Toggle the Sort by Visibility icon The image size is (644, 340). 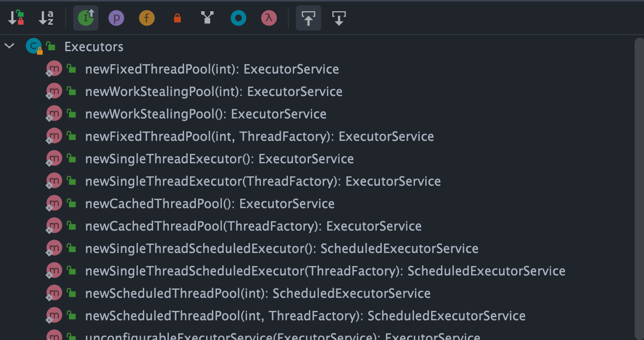16,18
